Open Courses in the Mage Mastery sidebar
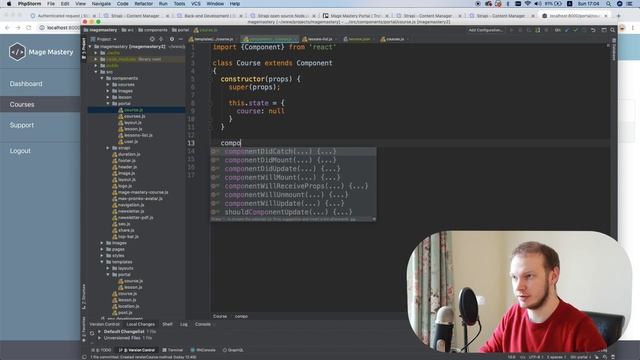Image resolution: width=640 pixels, height=360 pixels. pos(22,104)
